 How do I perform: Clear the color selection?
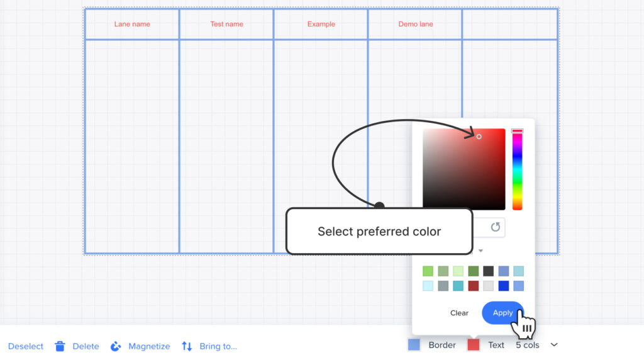pos(459,313)
